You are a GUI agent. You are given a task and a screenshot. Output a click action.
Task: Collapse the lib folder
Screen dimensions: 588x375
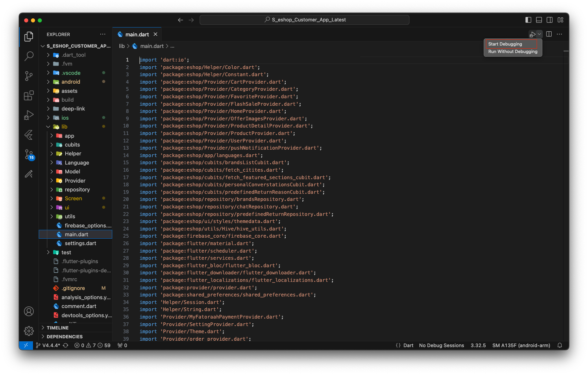tap(64, 127)
